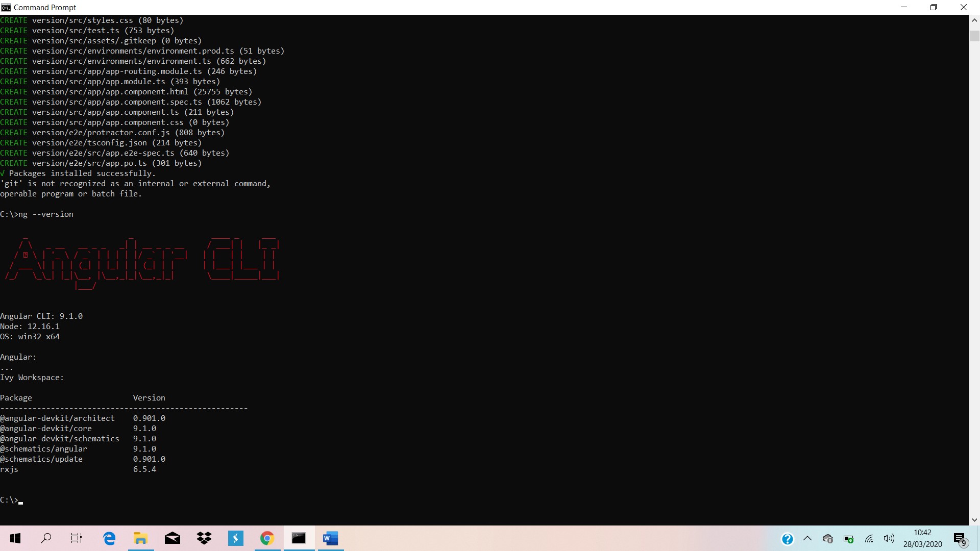
Task: Click the 'version/src/styles.css' CREATE line
Action: coord(92,20)
